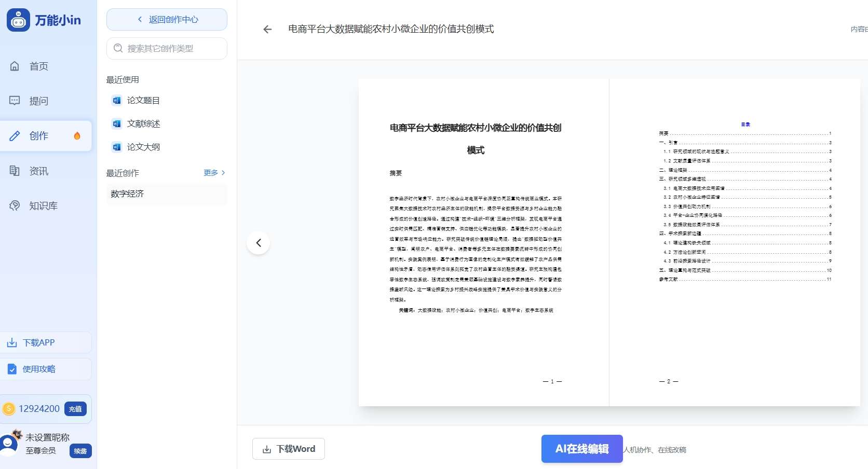The image size is (868, 469).
Task: Click the gold coin balance icon
Action: (x=8, y=409)
